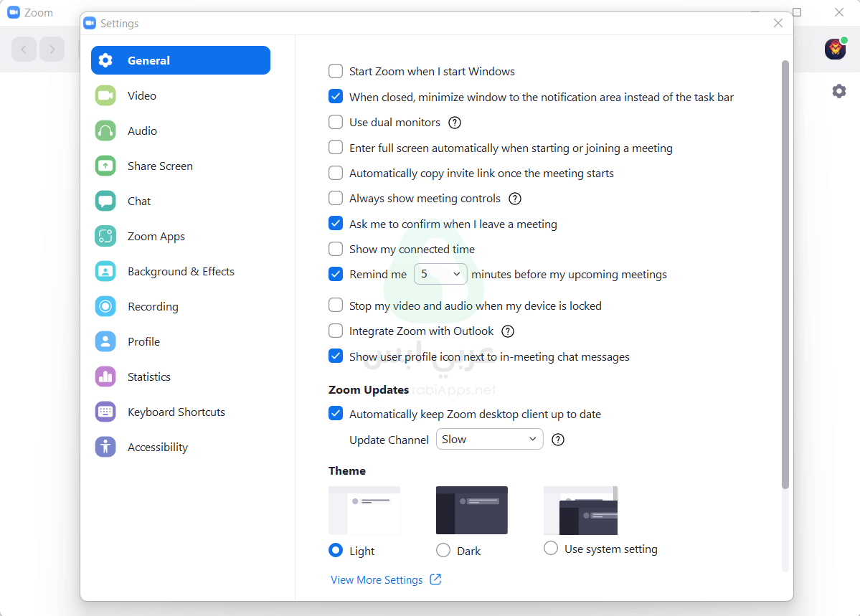Select the Dark theme radio button

(443, 551)
